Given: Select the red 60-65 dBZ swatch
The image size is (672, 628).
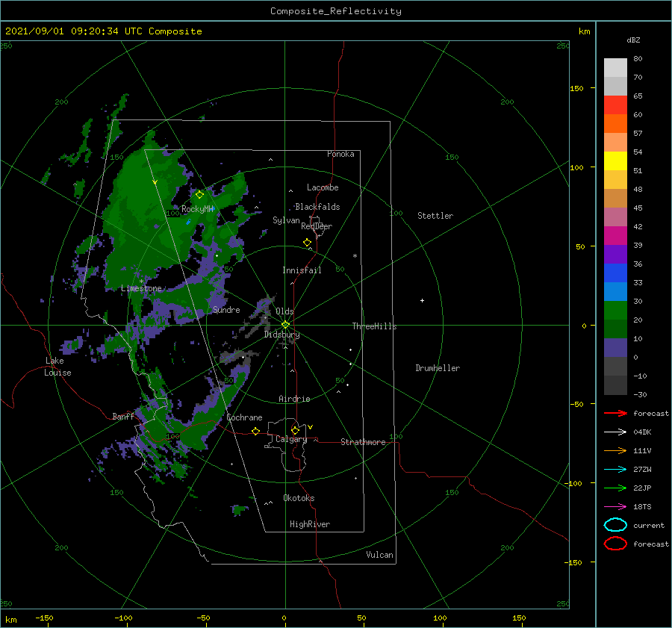Looking at the screenshot, I should 615,105.
